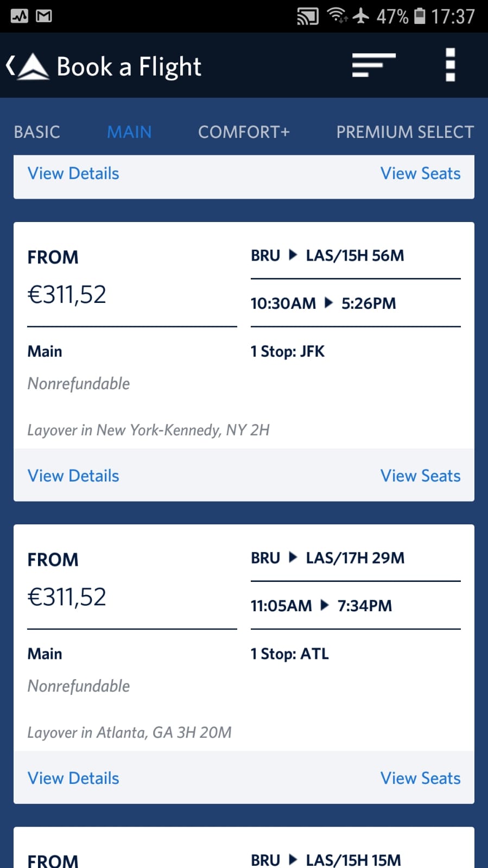Switch to the BASIC fare tab

[x=37, y=132]
